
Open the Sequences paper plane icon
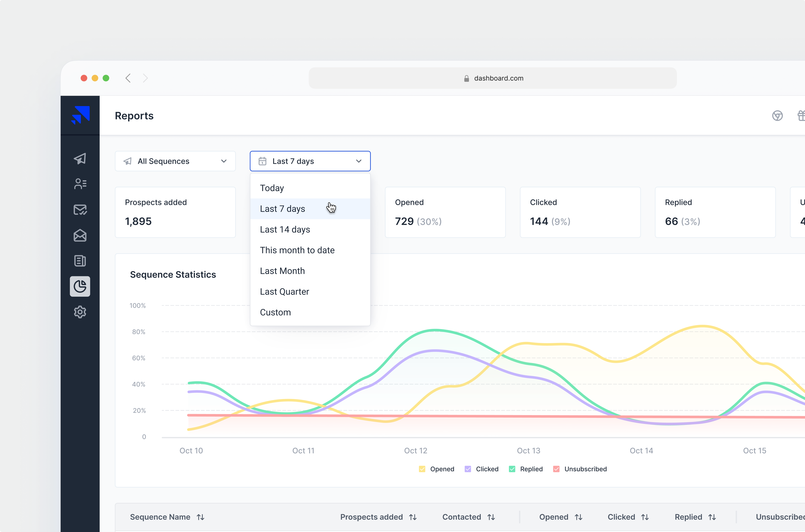pyautogui.click(x=80, y=158)
